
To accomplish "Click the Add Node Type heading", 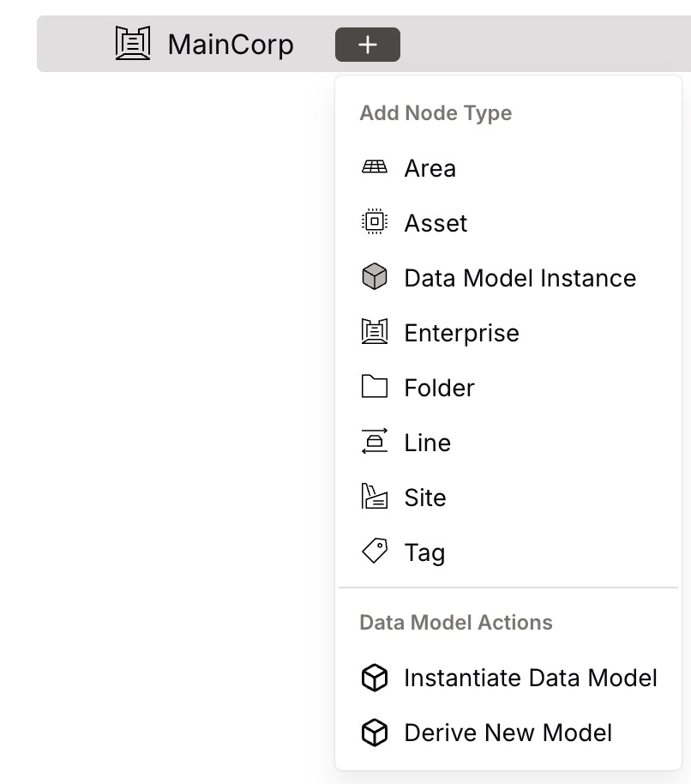I will click(x=436, y=113).
